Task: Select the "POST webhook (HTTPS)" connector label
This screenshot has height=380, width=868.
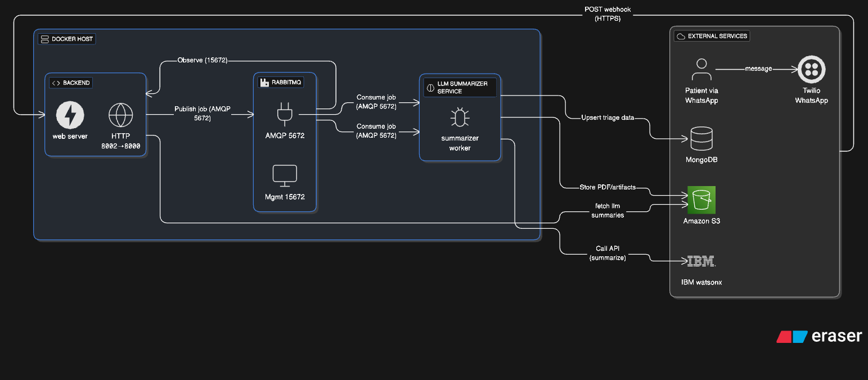Action: pyautogui.click(x=607, y=14)
